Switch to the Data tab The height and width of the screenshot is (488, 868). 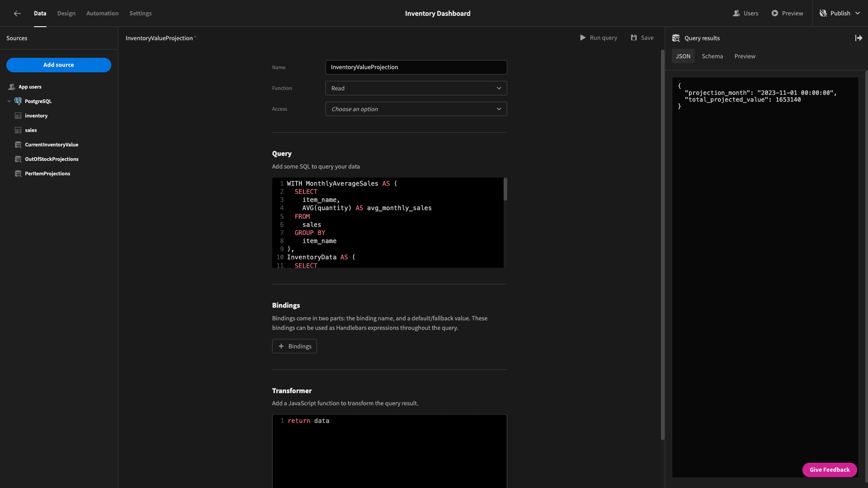click(40, 14)
